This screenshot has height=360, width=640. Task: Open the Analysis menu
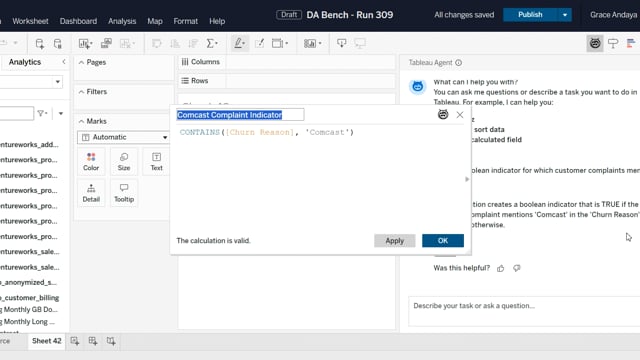click(122, 21)
